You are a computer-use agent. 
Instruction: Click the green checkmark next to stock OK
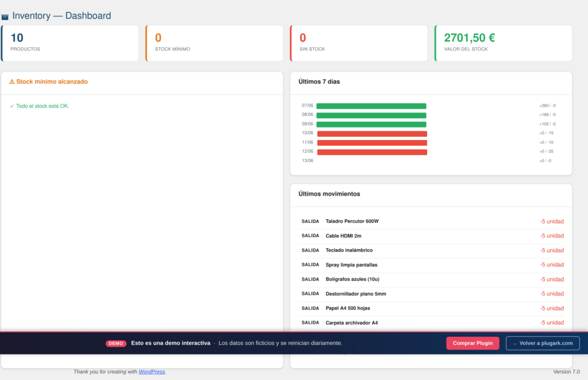pyautogui.click(x=12, y=106)
